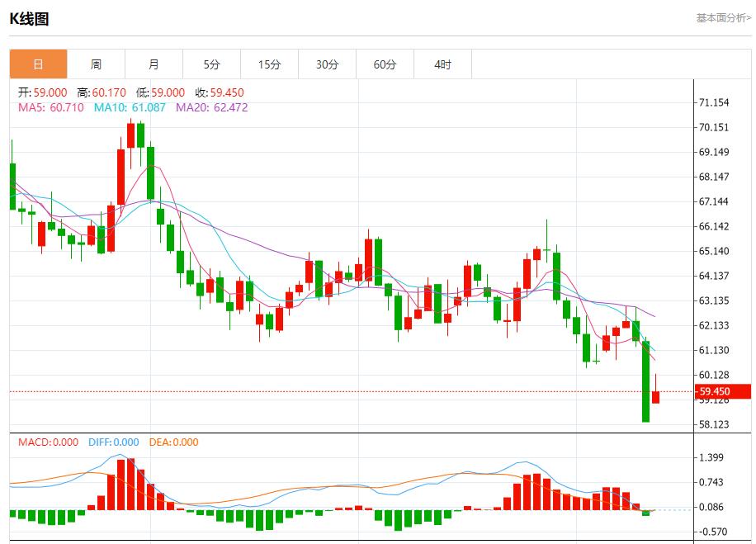Click the MACD value label
The image size is (756, 544).
coord(48,442)
